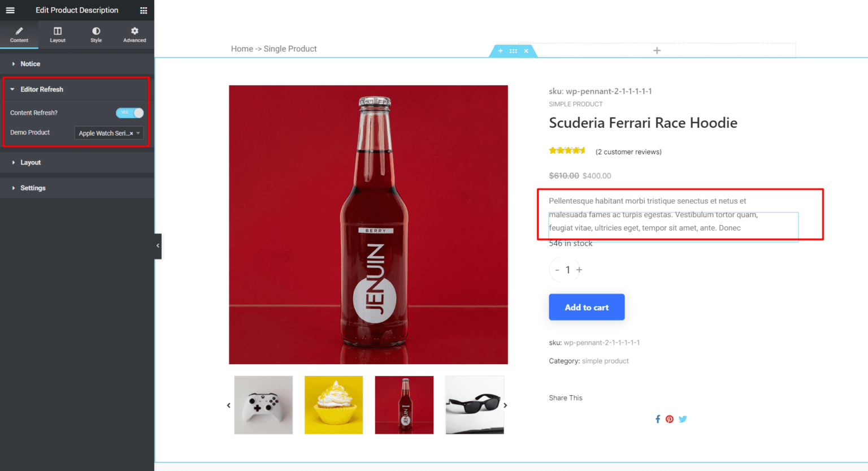The width and height of the screenshot is (868, 471).
Task: Select the game controller thumbnail
Action: (x=263, y=405)
